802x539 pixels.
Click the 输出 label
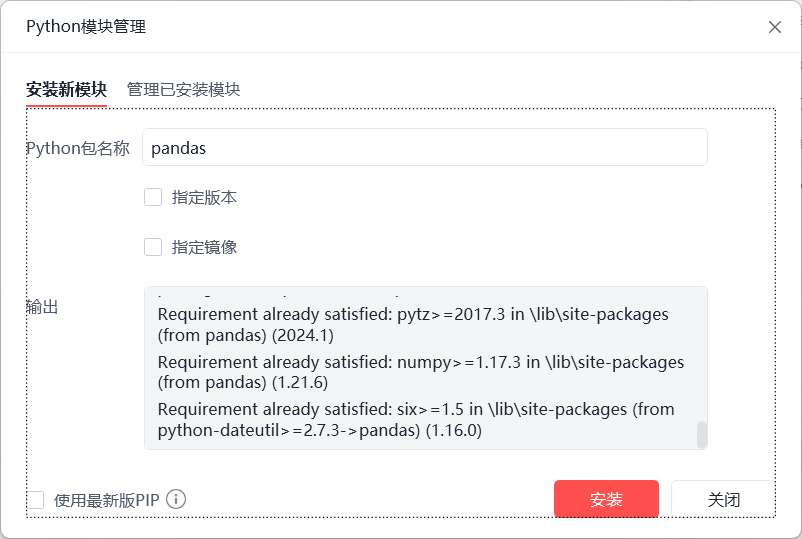click(x=42, y=307)
